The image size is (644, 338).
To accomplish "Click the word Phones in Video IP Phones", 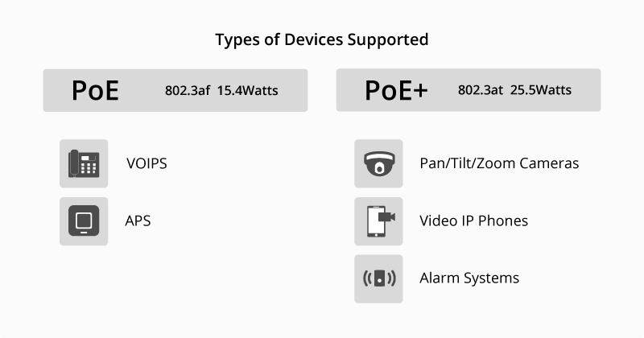I will point(505,221).
